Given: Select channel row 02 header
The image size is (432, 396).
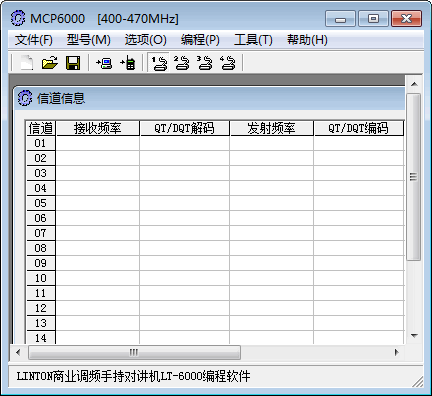Looking at the screenshot, I should pyautogui.click(x=41, y=158).
